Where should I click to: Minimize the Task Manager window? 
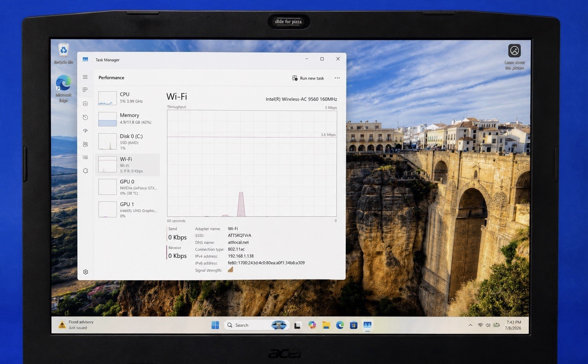(x=307, y=59)
